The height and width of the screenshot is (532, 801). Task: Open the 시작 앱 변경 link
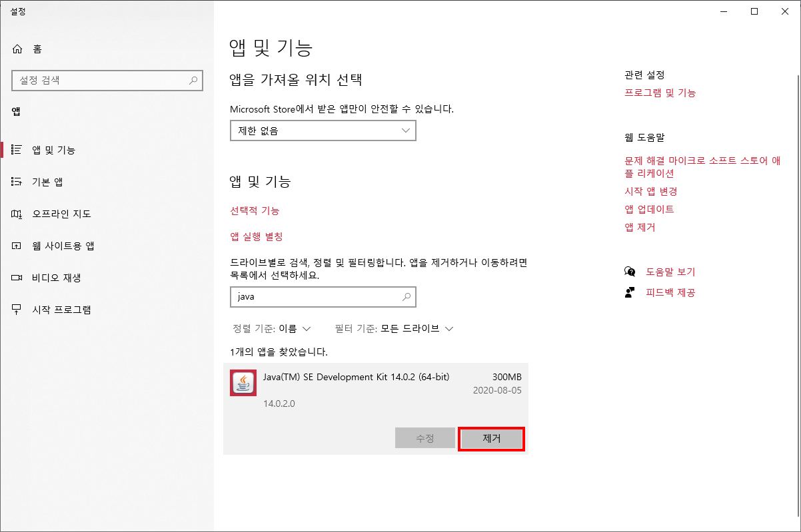pos(650,191)
